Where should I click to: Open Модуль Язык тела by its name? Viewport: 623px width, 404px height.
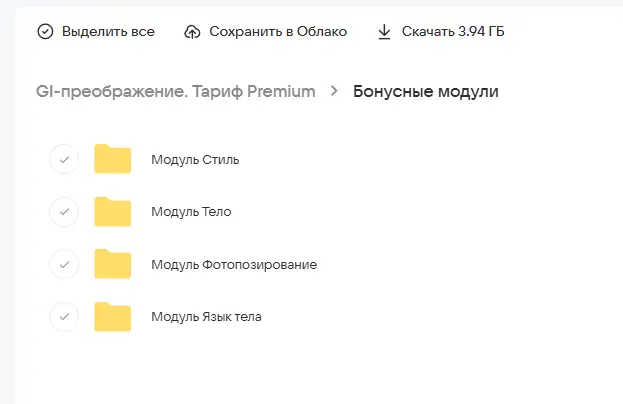tap(206, 317)
